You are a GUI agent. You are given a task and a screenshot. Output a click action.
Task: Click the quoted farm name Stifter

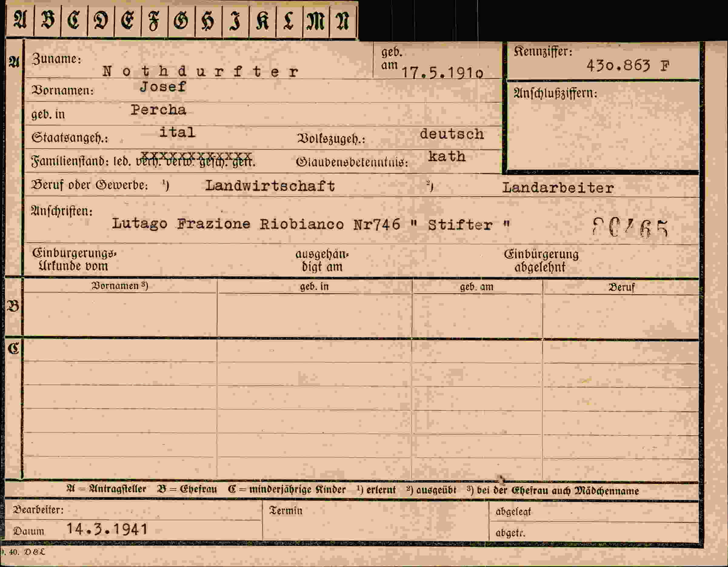tap(460, 225)
